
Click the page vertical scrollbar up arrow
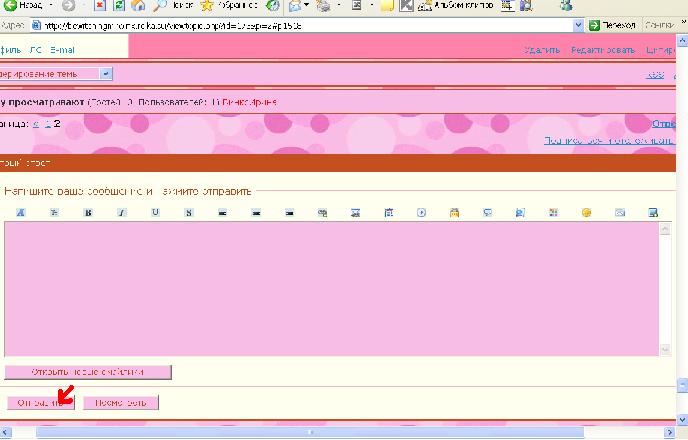(x=682, y=41)
